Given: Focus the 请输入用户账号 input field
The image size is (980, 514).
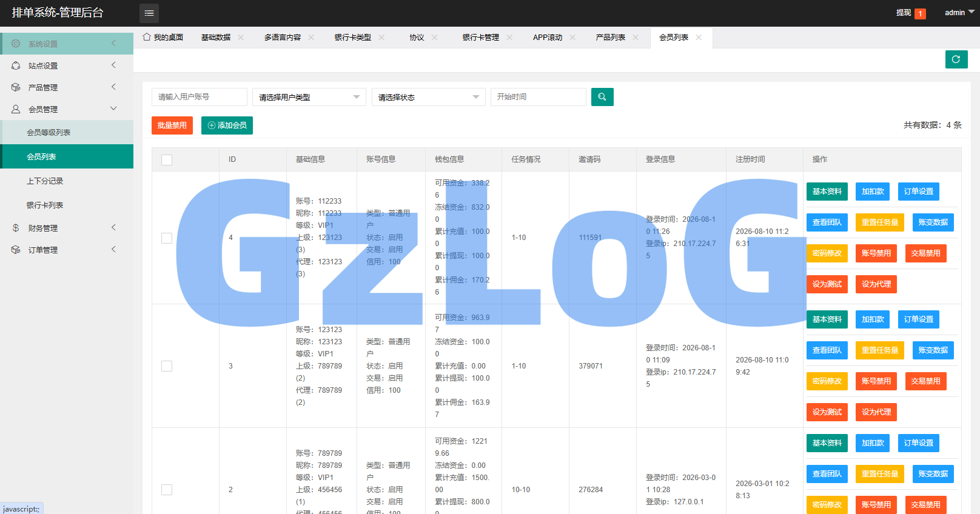Looking at the screenshot, I should pos(200,97).
